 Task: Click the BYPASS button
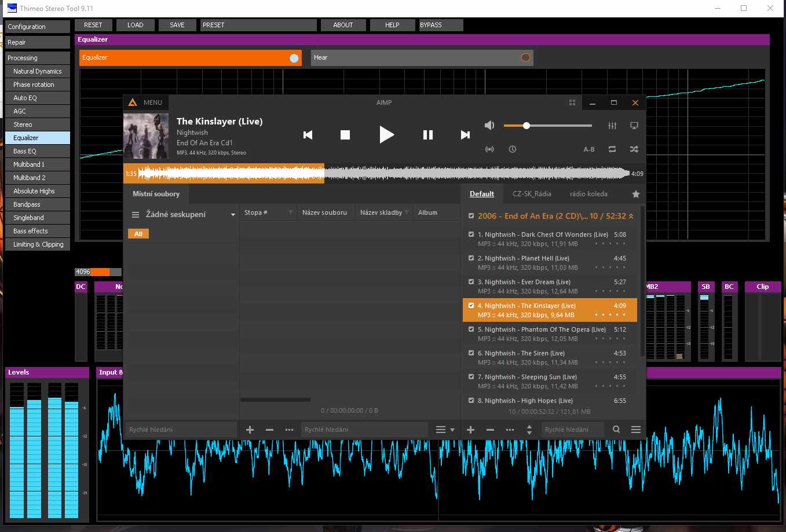click(441, 25)
